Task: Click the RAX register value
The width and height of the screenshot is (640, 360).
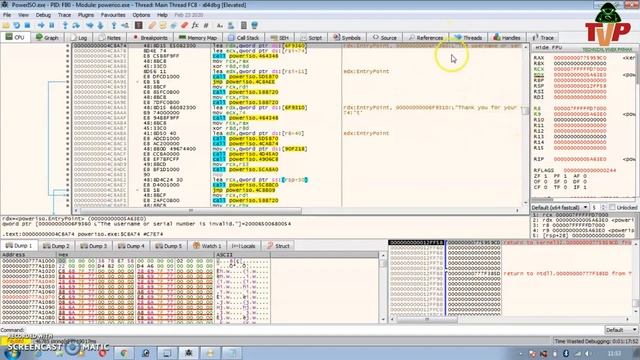Action: click(580, 58)
